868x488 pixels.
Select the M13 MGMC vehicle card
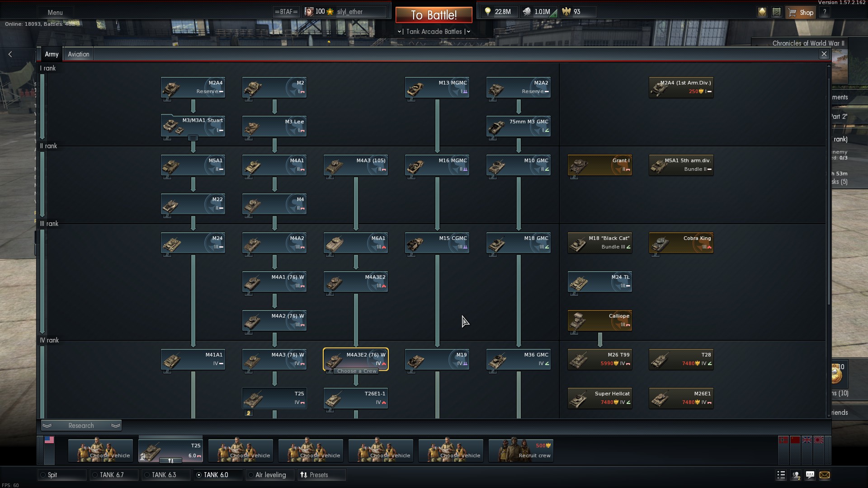pyautogui.click(x=437, y=87)
